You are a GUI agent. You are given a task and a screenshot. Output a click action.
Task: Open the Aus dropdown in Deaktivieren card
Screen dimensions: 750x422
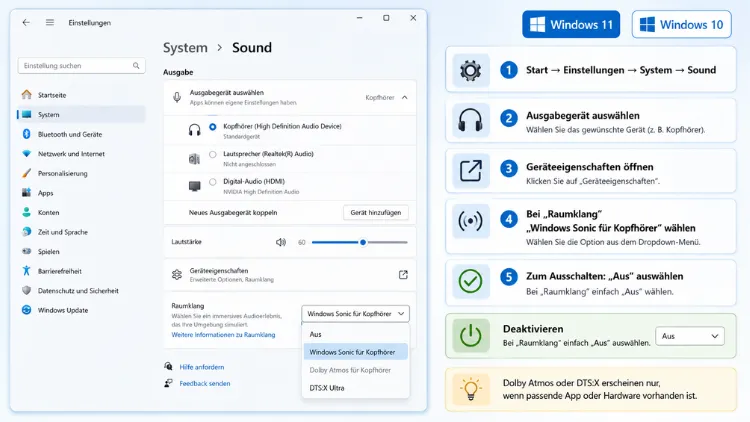coord(690,336)
